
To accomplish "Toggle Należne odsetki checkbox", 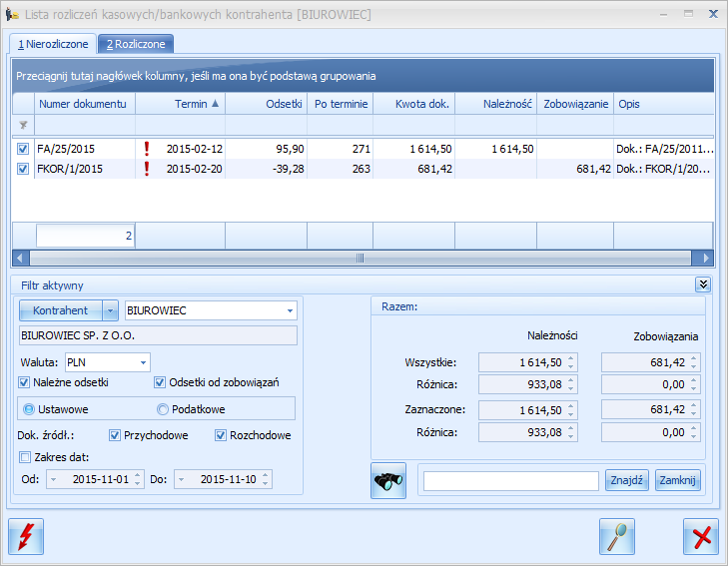I will pyautogui.click(x=24, y=382).
